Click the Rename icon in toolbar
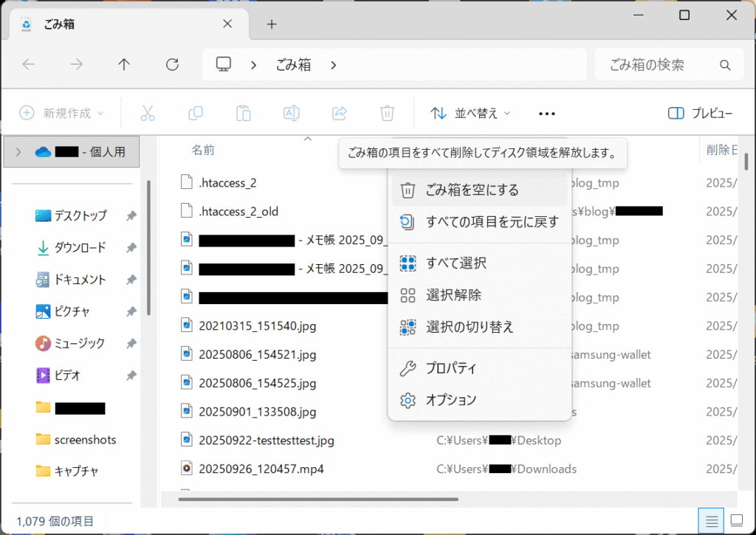756x535 pixels. click(x=291, y=113)
